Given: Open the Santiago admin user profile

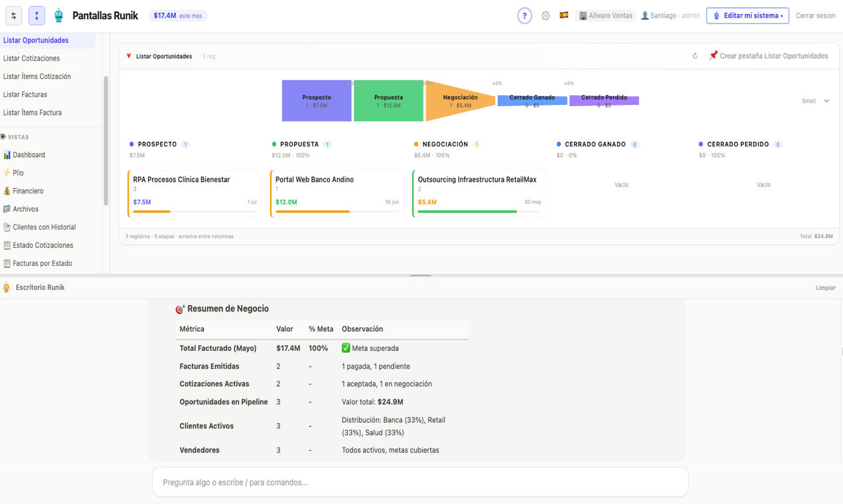Looking at the screenshot, I should pyautogui.click(x=670, y=16).
